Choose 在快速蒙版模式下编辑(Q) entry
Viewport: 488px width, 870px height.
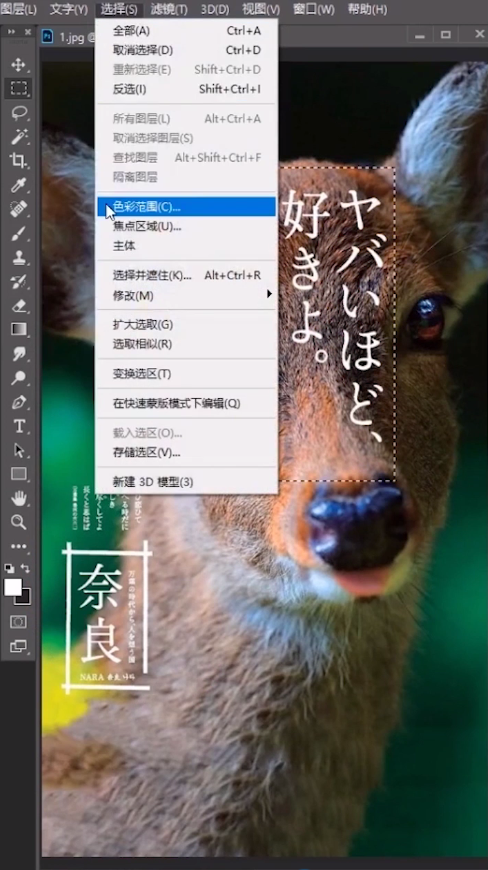186,403
